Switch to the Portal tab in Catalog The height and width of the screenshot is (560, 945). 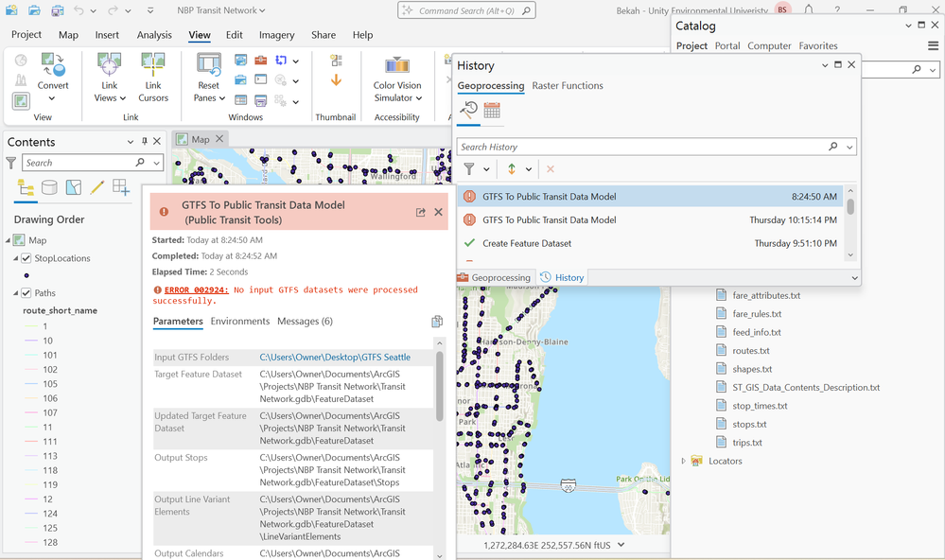pos(727,45)
